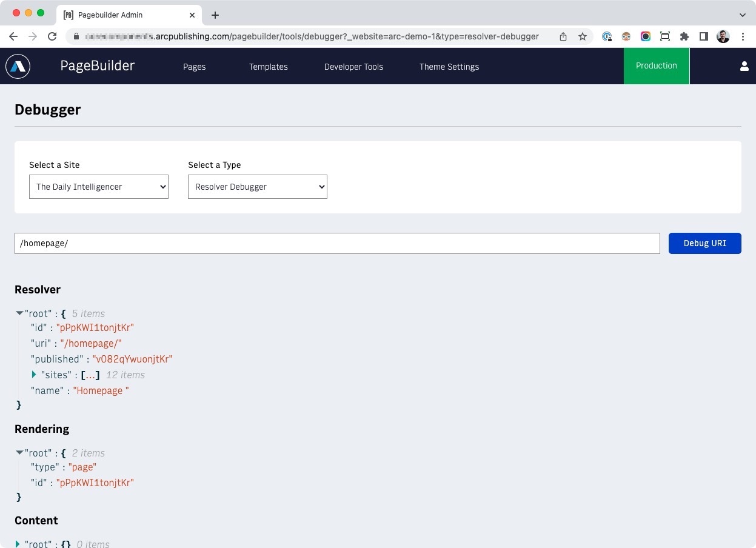This screenshot has width=756, height=548.
Task: Focus the URI input field
Action: click(x=337, y=243)
